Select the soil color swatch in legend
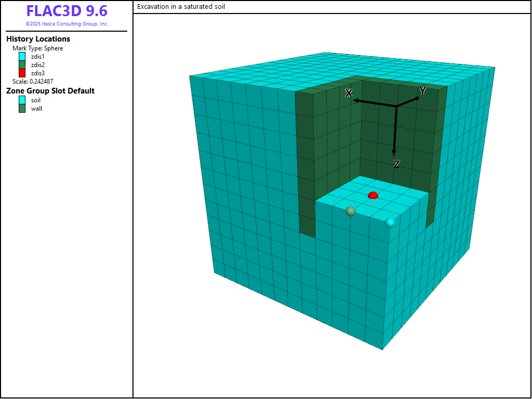Screen dimensions: 532x399 coord(22,100)
